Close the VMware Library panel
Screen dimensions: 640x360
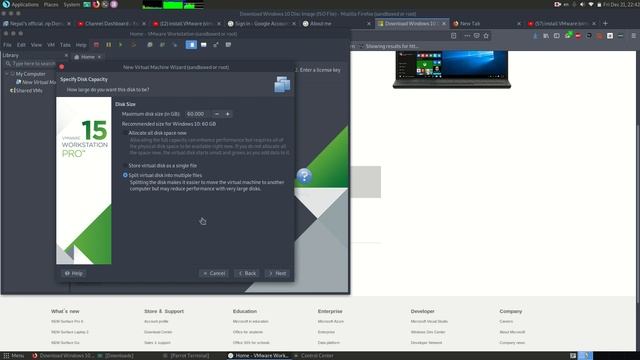point(66,55)
